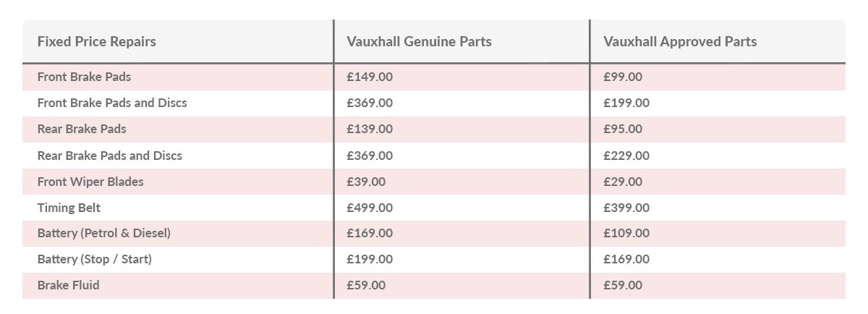
Task: Select the £99.00 approved parts price
Action: 623,77
